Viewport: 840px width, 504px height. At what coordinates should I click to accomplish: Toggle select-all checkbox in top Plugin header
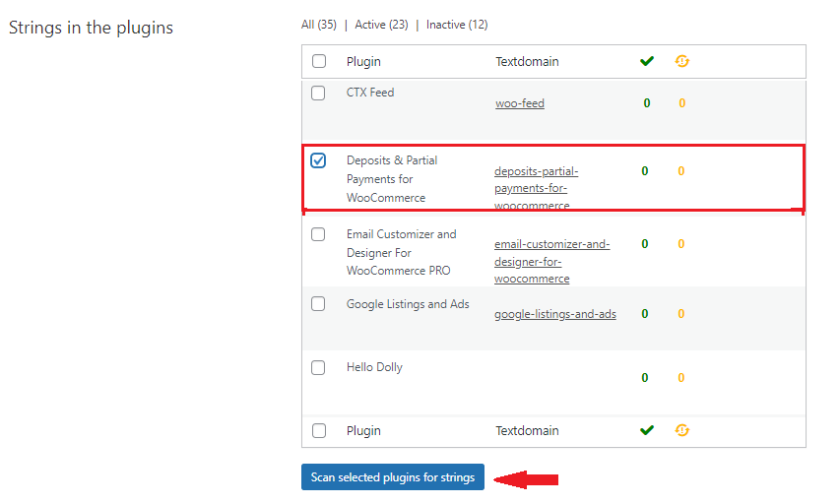tap(319, 61)
